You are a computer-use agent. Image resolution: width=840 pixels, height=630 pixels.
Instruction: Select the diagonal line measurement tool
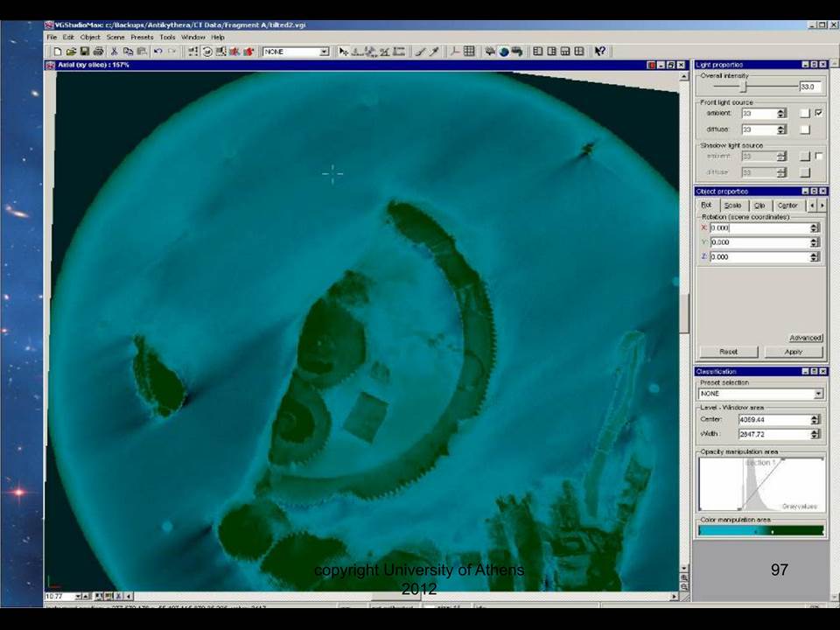[x=421, y=52]
